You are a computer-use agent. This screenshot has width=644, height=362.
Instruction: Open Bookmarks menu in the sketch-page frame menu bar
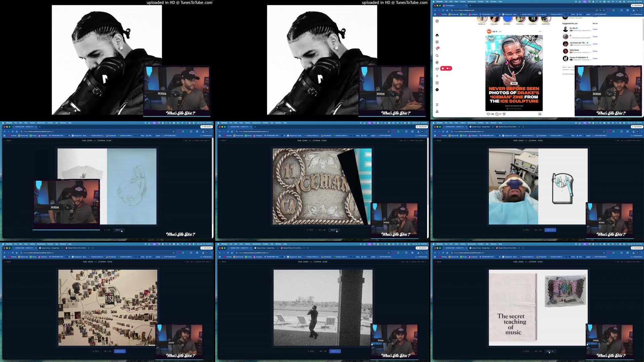(x=41, y=123)
